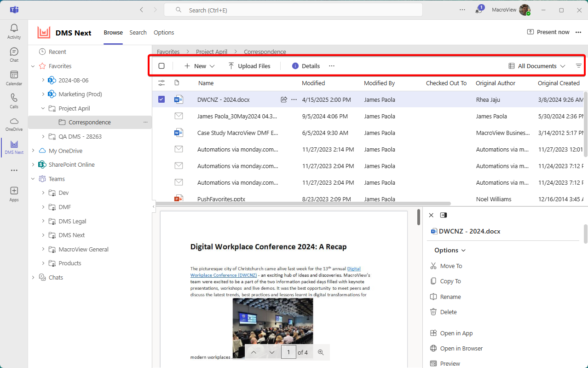Click the Upload Files button

point(249,66)
